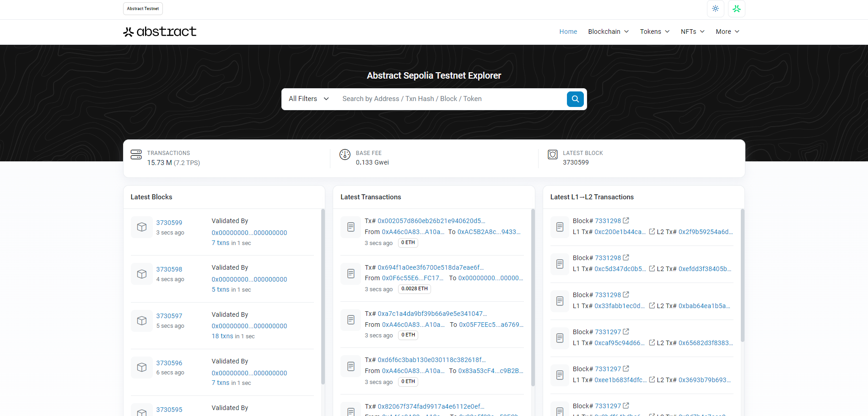Open external link icon beside L1 Tx 0xcaf95c94d66
The height and width of the screenshot is (416, 868).
point(652,342)
